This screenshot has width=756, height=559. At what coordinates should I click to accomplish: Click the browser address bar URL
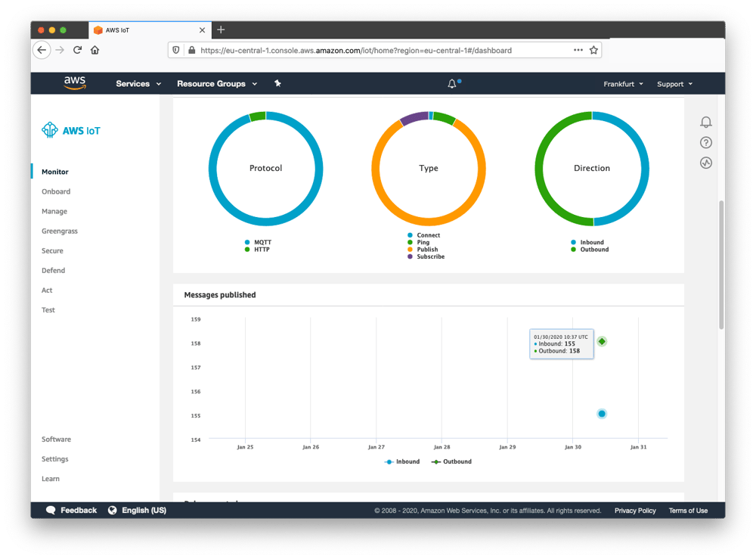356,50
